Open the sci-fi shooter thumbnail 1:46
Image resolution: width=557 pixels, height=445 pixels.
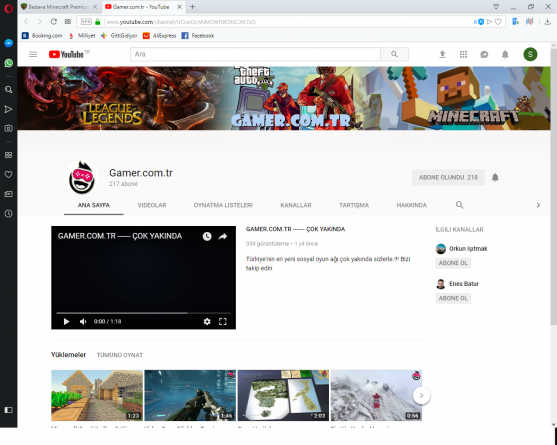point(190,395)
